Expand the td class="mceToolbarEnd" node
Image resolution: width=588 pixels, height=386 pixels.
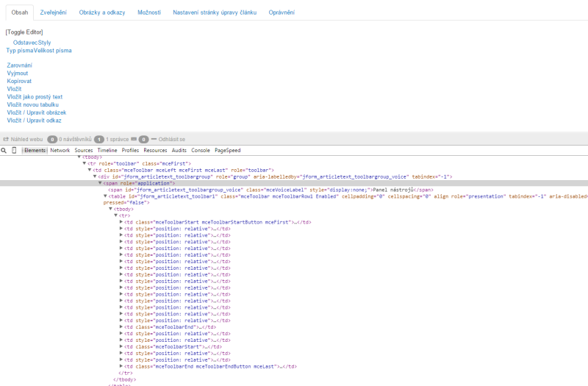tap(121, 327)
